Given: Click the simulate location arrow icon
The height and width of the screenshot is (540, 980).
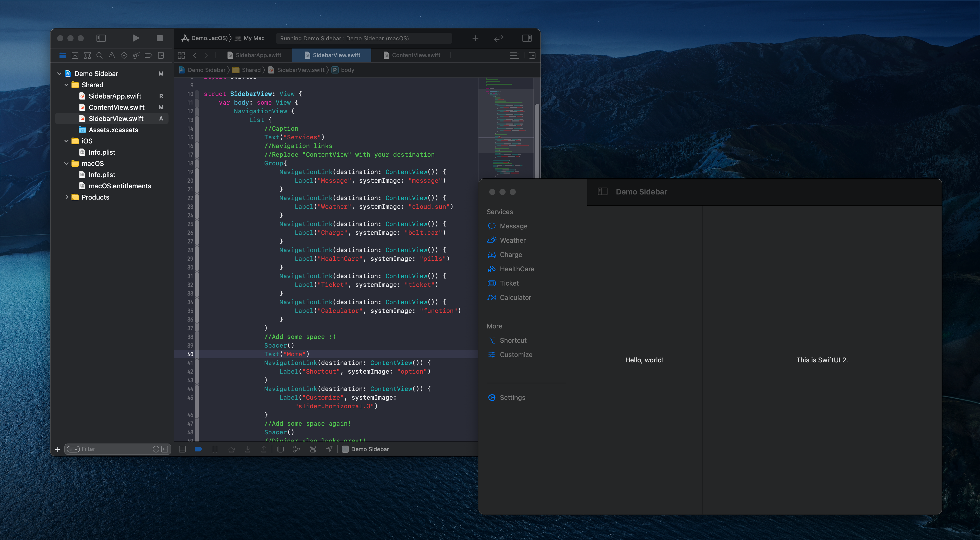Looking at the screenshot, I should coord(329,449).
